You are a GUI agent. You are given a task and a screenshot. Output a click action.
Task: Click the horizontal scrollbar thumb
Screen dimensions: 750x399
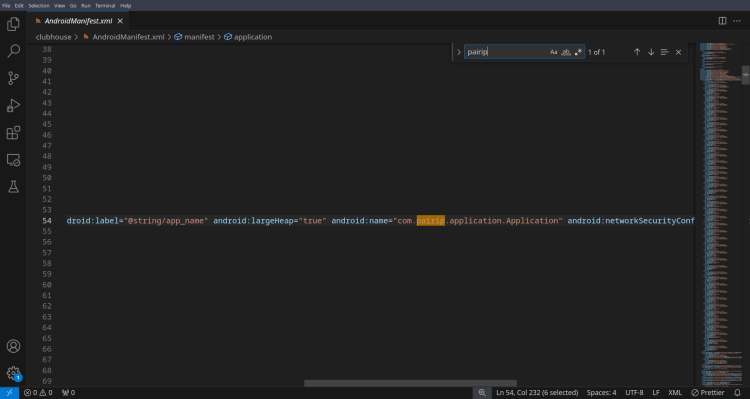410,383
